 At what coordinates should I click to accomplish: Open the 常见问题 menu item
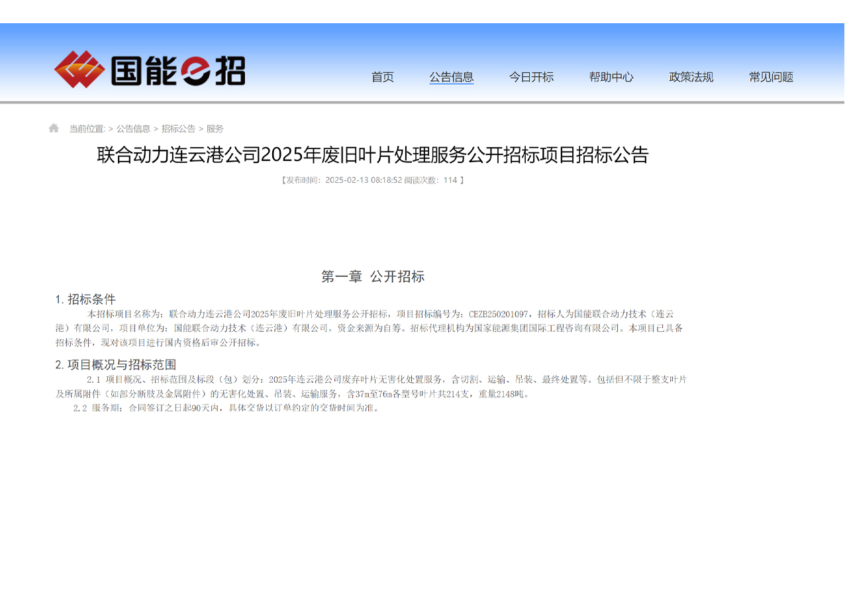click(x=771, y=77)
